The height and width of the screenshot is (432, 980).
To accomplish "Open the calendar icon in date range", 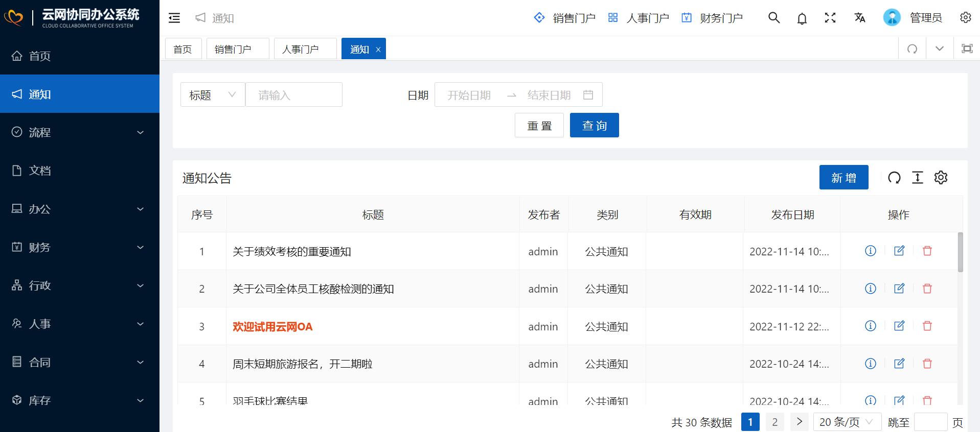I will (588, 95).
